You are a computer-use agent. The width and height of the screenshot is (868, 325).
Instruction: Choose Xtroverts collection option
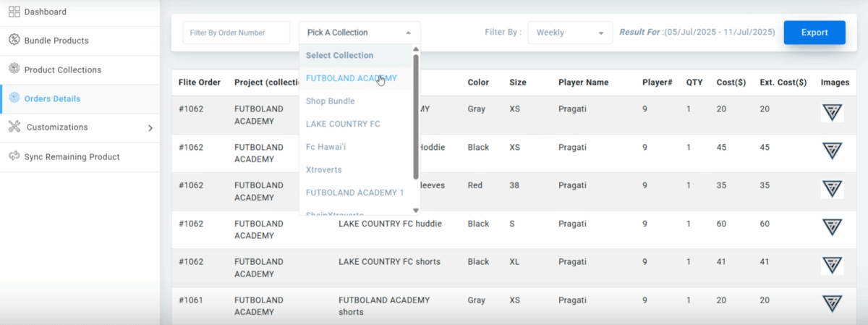(x=324, y=169)
